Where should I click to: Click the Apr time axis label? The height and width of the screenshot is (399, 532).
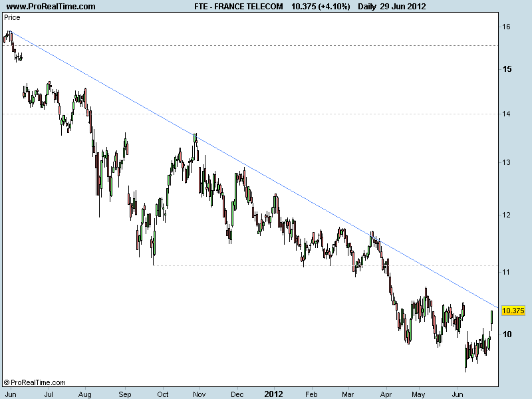click(386, 394)
